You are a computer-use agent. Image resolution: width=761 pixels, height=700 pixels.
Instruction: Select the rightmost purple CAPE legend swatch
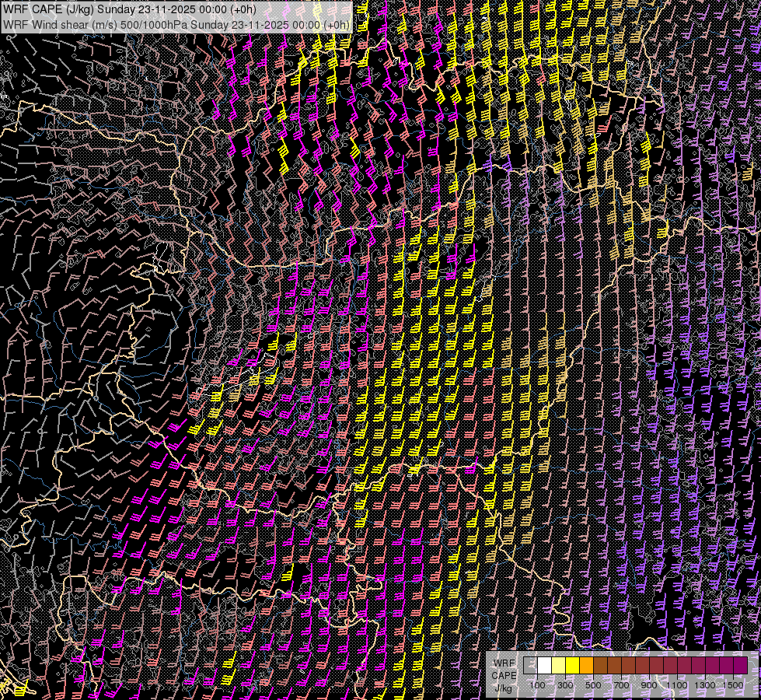point(740,666)
